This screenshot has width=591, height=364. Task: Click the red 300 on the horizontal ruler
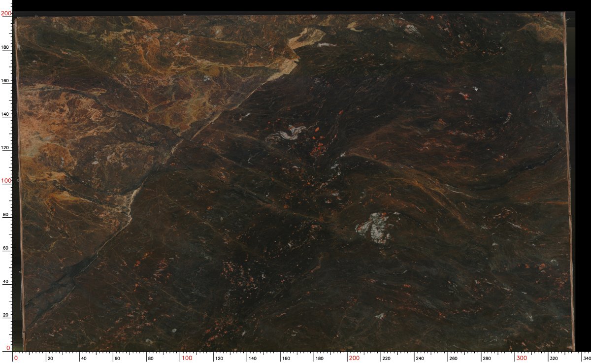coord(521,358)
